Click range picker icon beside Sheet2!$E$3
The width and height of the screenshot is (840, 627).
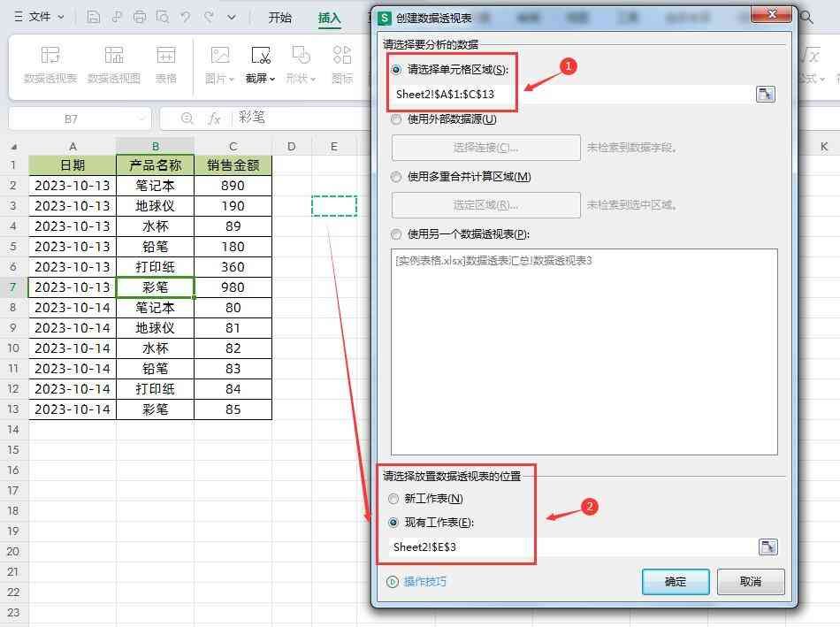[767, 547]
